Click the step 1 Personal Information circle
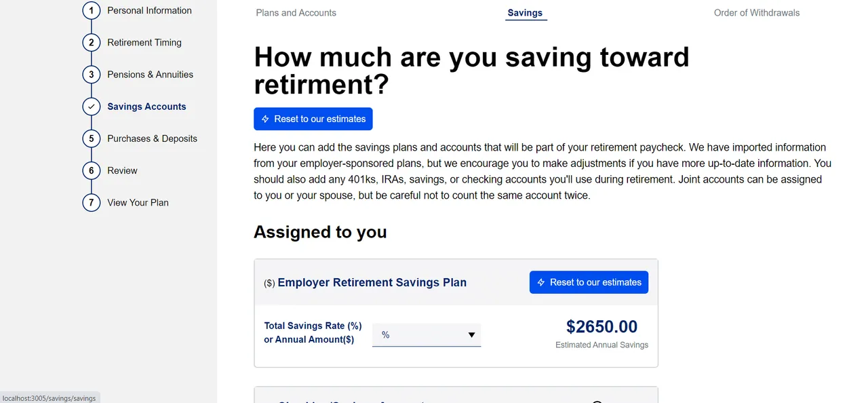Image resolution: width=868 pixels, height=403 pixels. point(91,10)
